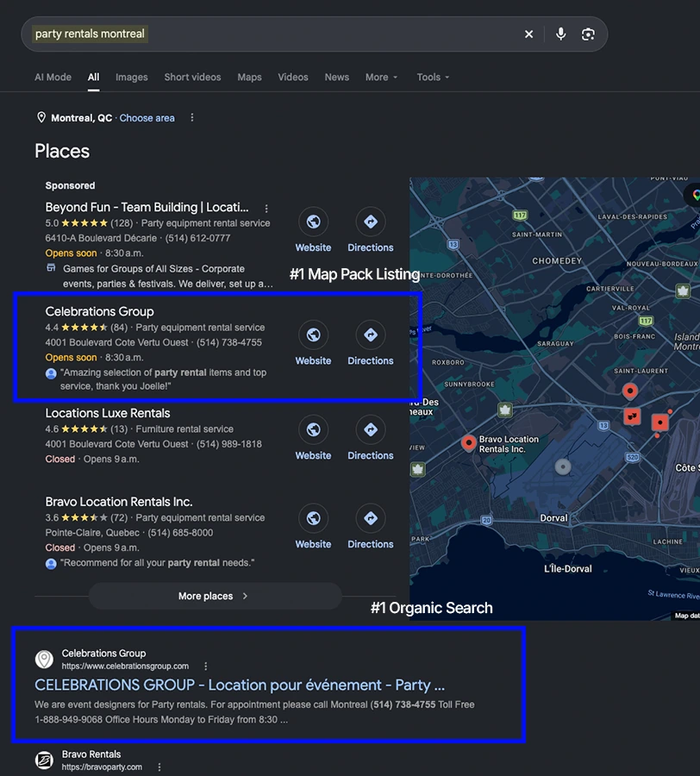Click highway 117 shield near Chomedey on map
This screenshot has width=700, height=776.
tap(520, 215)
